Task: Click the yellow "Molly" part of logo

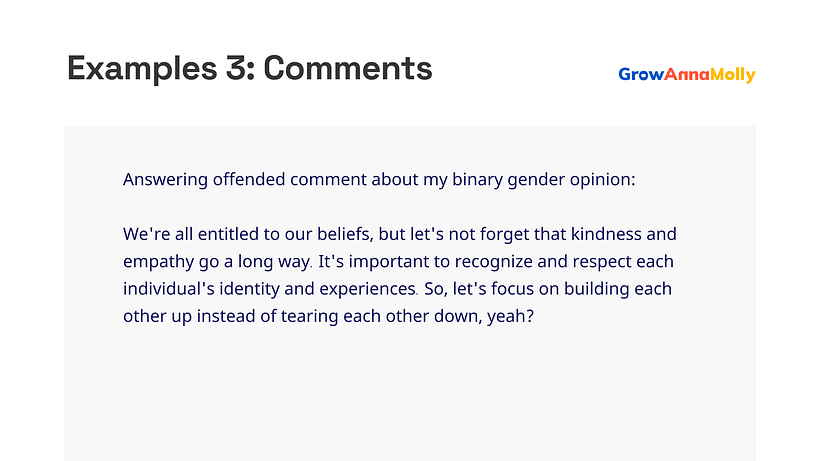Action: click(733, 75)
